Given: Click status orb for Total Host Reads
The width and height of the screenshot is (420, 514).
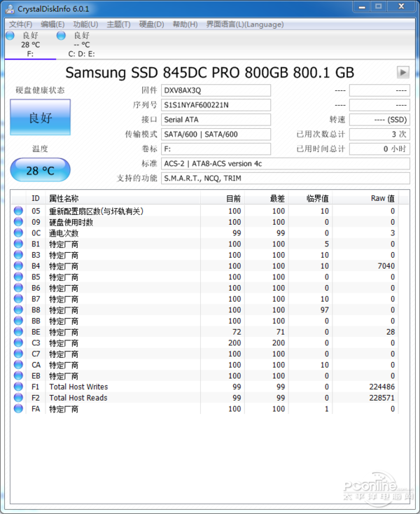Looking at the screenshot, I should (x=18, y=398).
